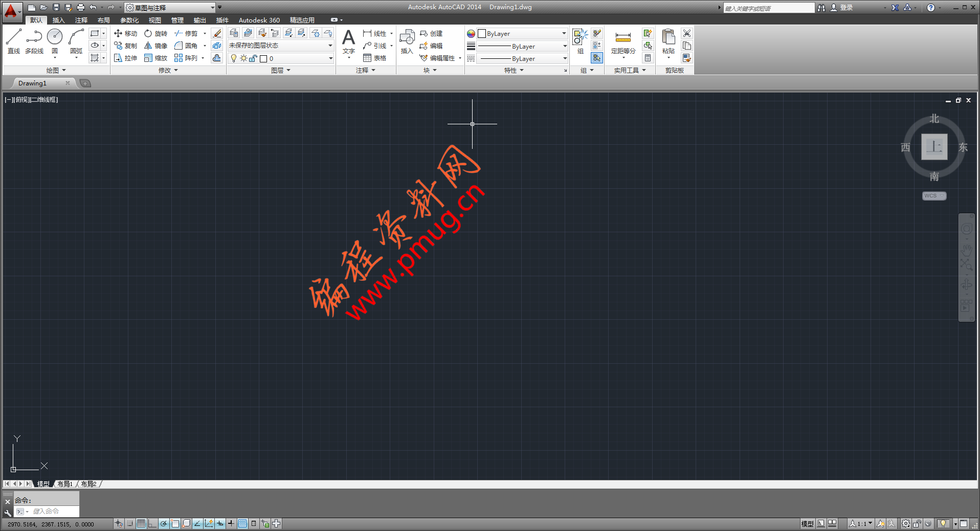Toggle Snap mode in status bar
The image size is (980, 531).
click(x=130, y=523)
